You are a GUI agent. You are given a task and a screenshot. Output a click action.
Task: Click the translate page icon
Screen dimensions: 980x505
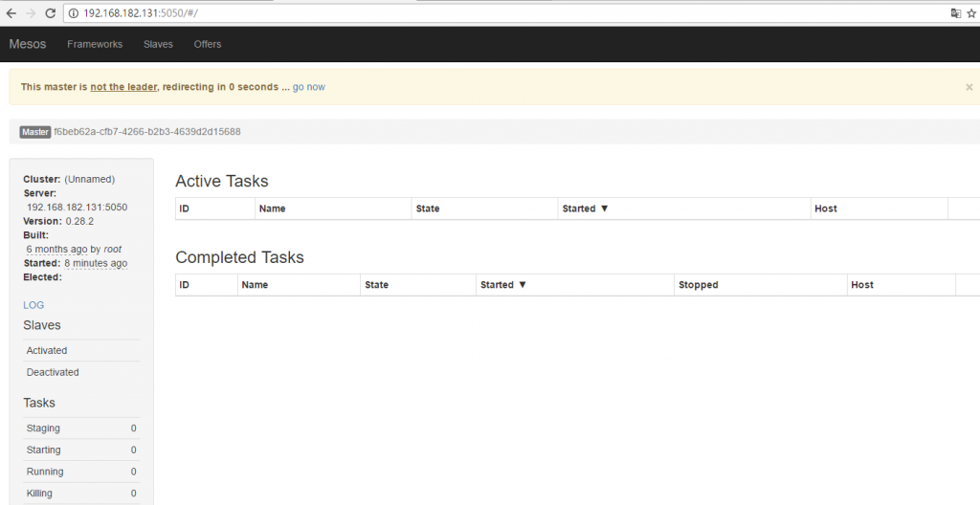coord(956,13)
